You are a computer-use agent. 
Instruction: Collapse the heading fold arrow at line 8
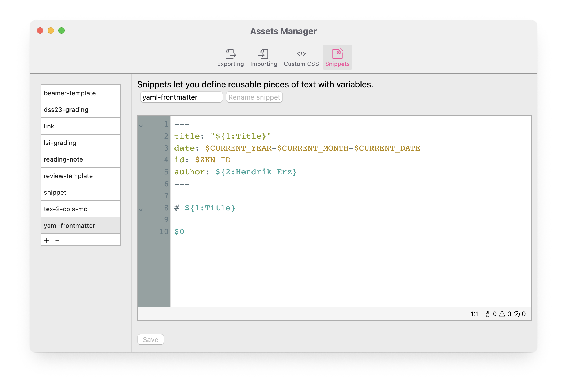point(141,210)
